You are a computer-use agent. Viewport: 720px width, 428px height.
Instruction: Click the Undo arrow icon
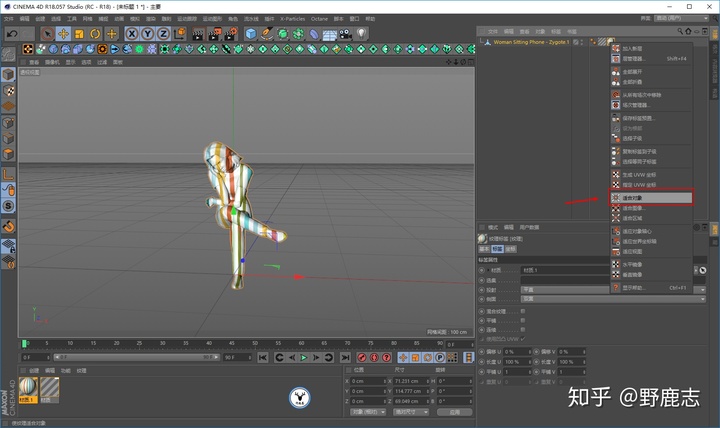pyautogui.click(x=12, y=34)
